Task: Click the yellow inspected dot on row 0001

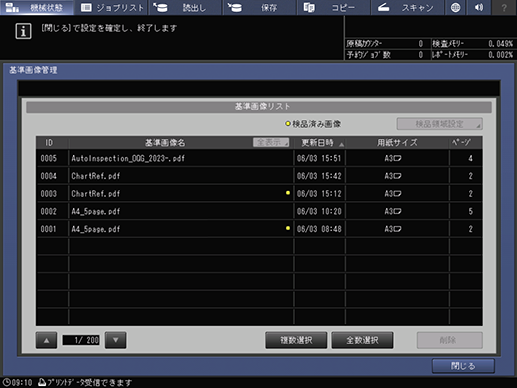Action: point(288,228)
